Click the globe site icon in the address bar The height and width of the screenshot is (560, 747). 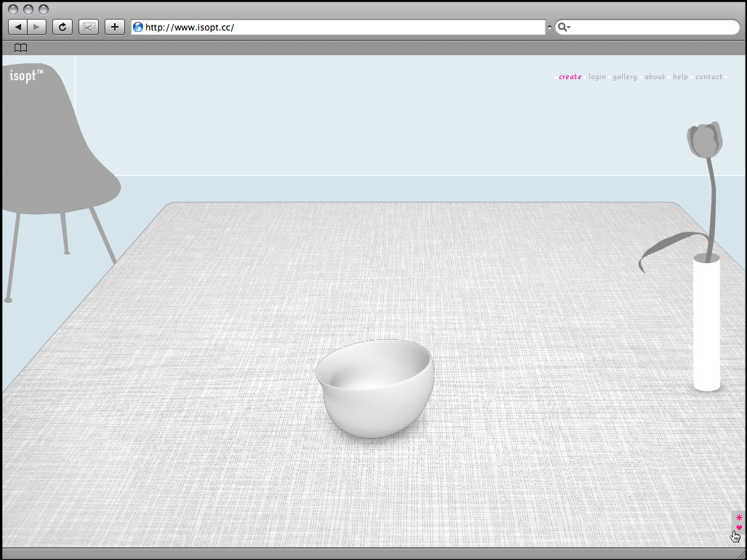[138, 27]
